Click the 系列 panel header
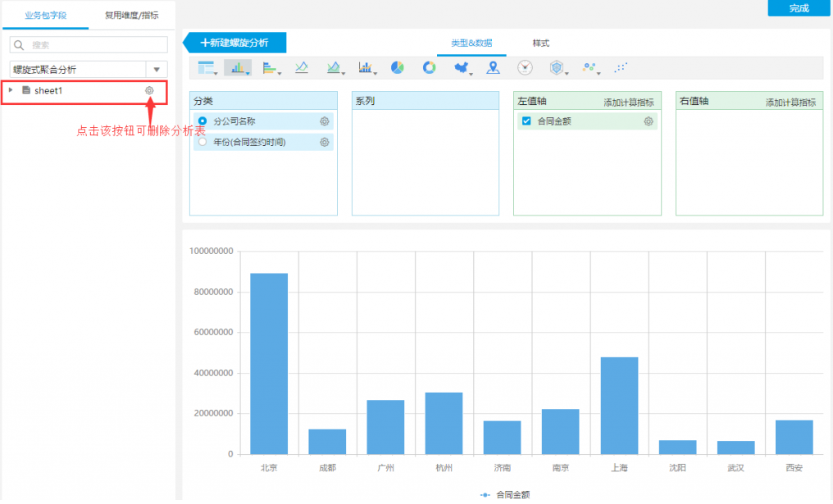The width and height of the screenshot is (833, 504). click(426, 101)
